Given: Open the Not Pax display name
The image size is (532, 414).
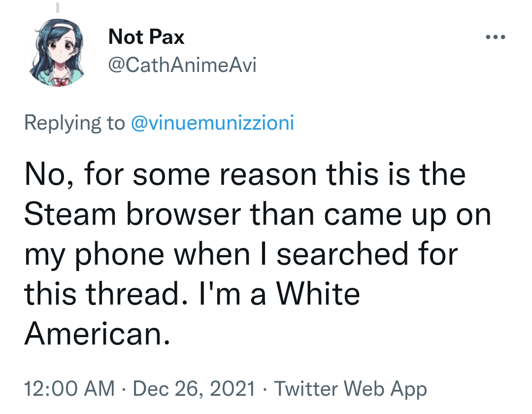Looking at the screenshot, I should click(146, 36).
